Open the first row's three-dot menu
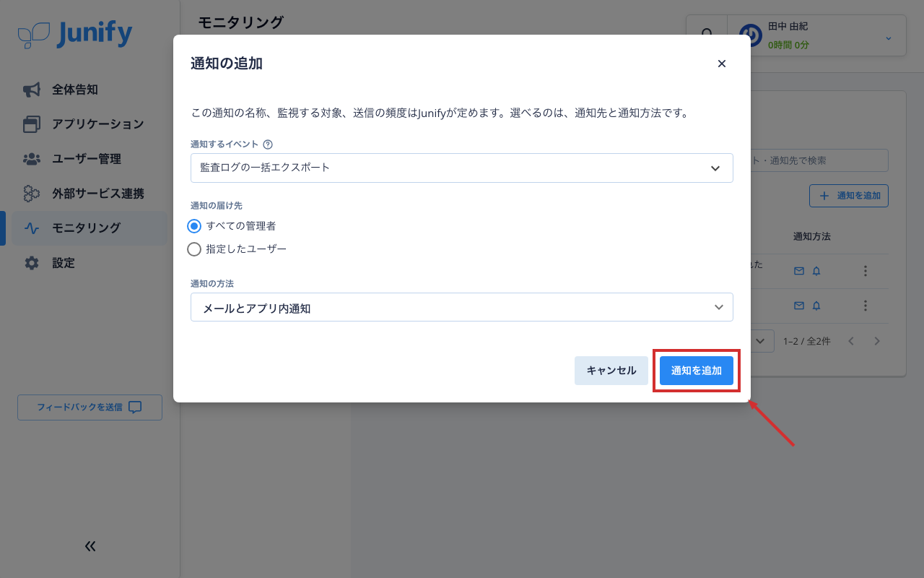Image resolution: width=924 pixels, height=578 pixels. click(866, 271)
